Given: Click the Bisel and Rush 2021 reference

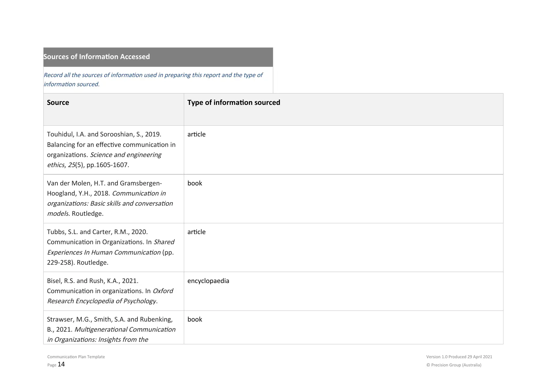Looking at the screenshot, I should click(x=110, y=291).
